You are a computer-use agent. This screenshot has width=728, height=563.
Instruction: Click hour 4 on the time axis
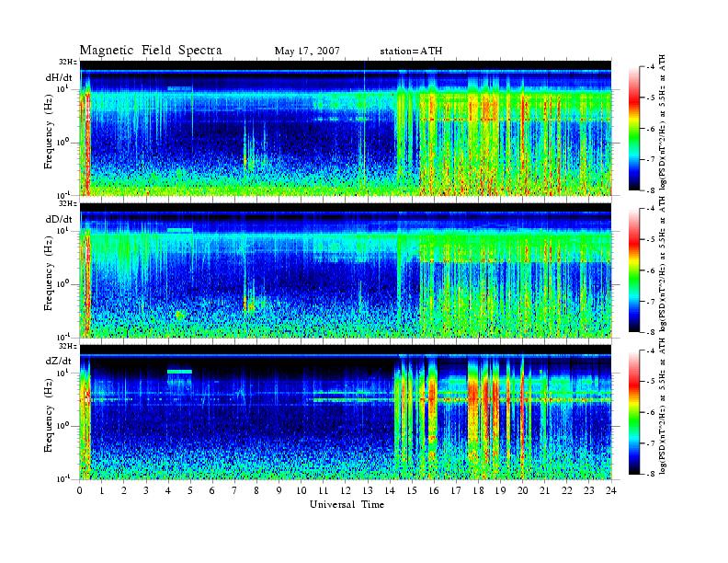click(x=168, y=491)
